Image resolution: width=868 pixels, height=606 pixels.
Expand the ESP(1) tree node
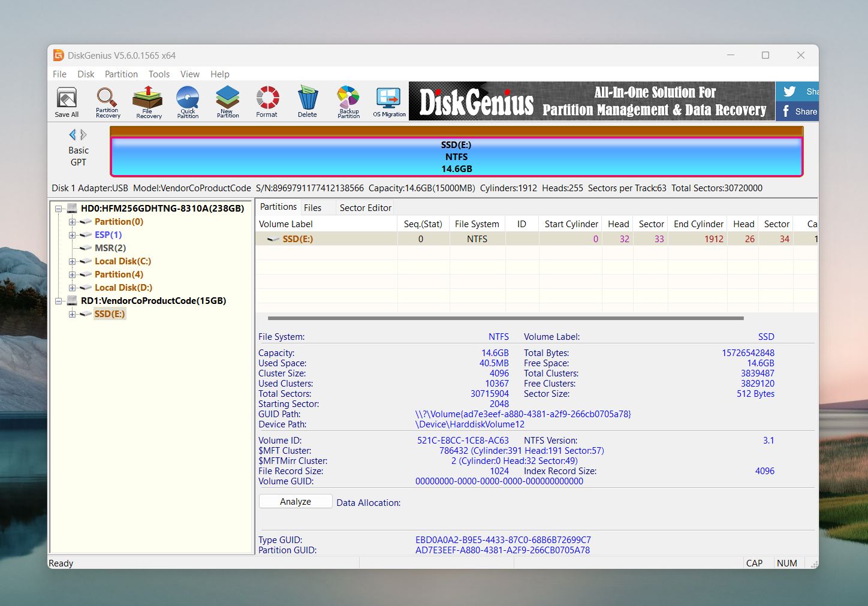click(x=72, y=235)
